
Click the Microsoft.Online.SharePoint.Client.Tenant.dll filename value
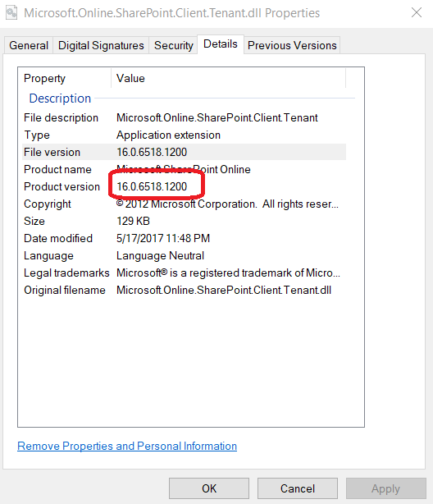[x=224, y=291]
